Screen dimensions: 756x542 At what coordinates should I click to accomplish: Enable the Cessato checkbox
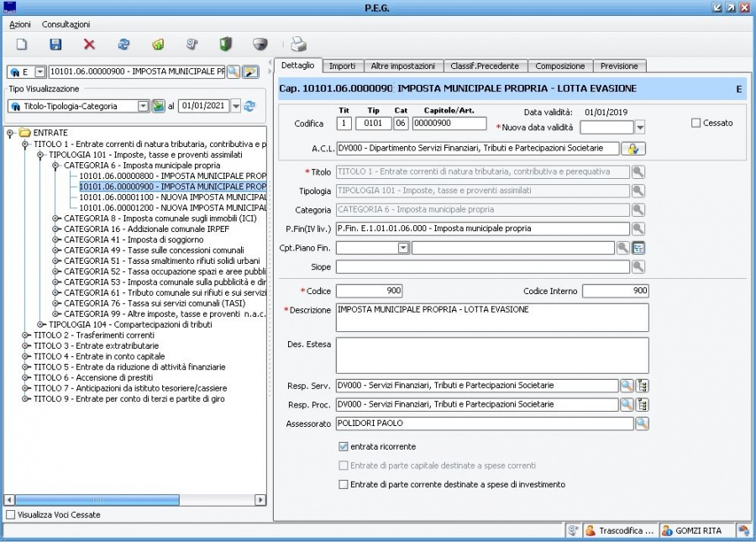[696, 123]
